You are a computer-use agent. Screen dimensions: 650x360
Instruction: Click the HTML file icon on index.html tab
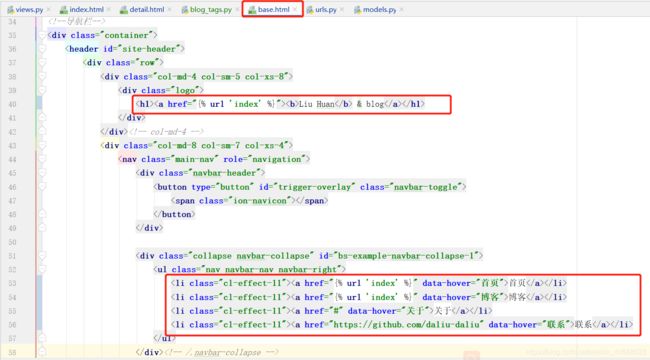click(x=63, y=10)
